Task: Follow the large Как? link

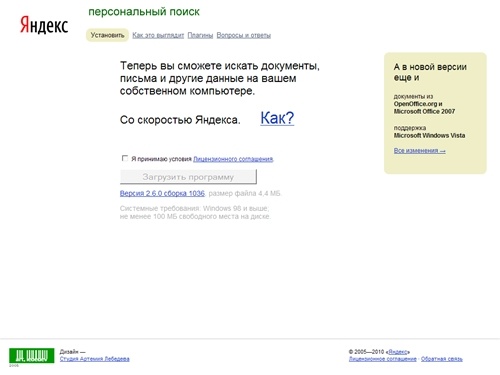Action: pos(277,118)
